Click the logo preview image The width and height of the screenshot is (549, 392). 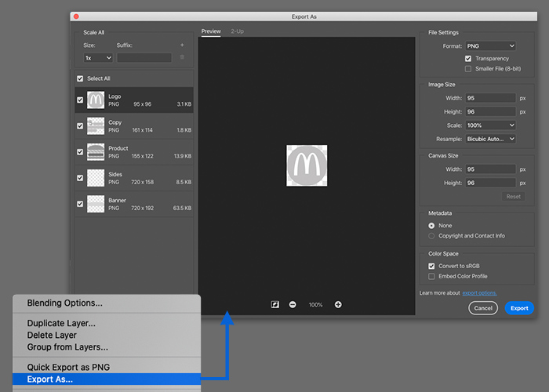[x=307, y=165]
